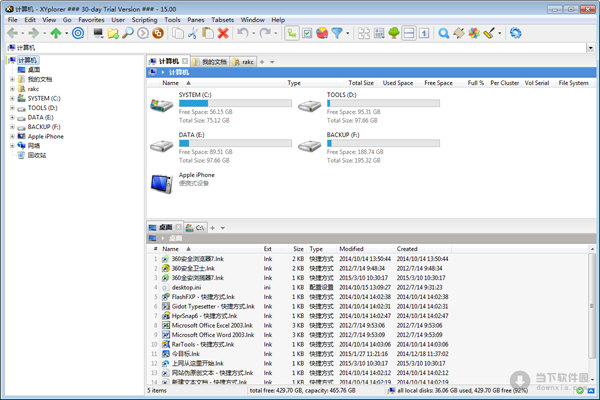Click the pie chart Type Stats icon

[322, 33]
